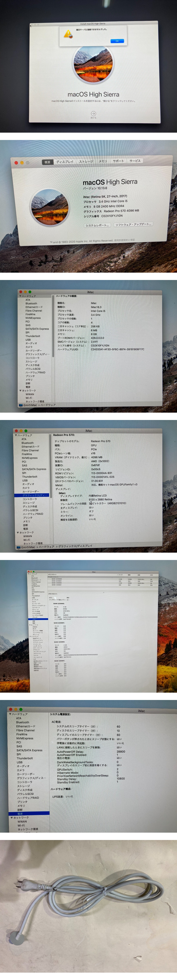Select メモリ in the hardware overview sidebar
Screen dimensions: 177x980
click(29, 380)
